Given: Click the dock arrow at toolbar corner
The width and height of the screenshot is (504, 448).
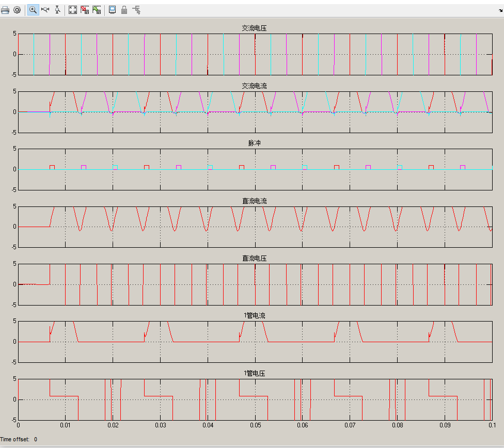Looking at the screenshot, I should coord(500,11).
